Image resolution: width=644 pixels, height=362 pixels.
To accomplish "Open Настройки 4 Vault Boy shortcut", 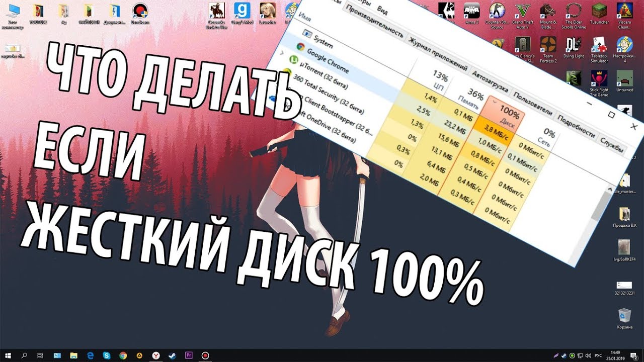I will 625,50.
